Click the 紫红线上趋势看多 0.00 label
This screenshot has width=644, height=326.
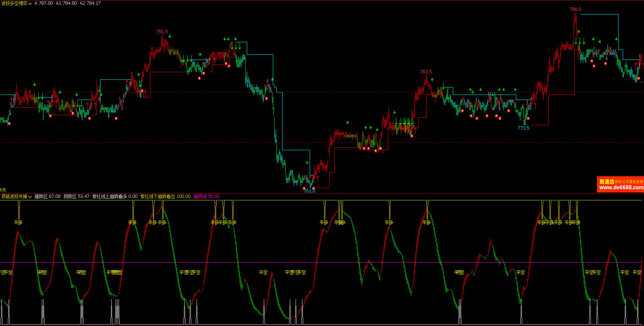[x=115, y=196]
